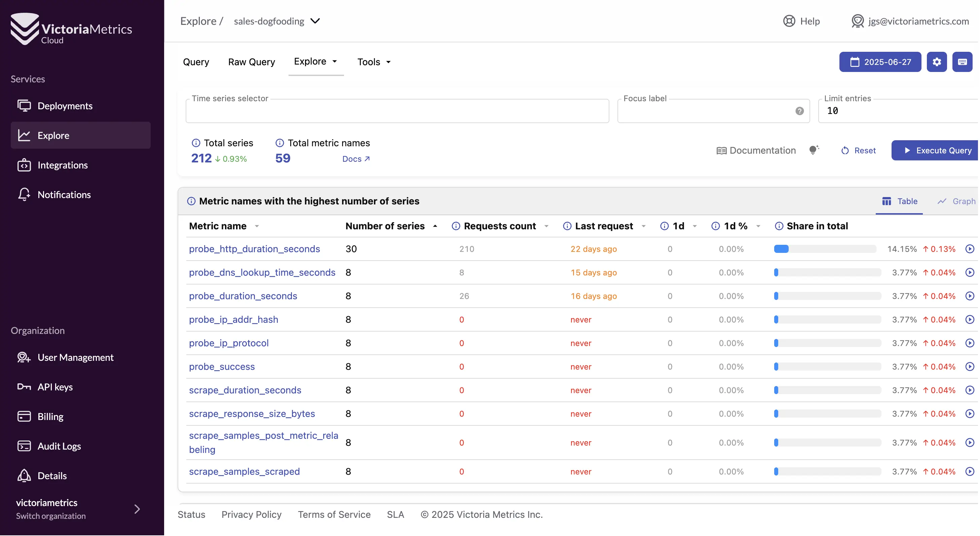
Task: Open the user account avatar icon
Action: (x=858, y=21)
